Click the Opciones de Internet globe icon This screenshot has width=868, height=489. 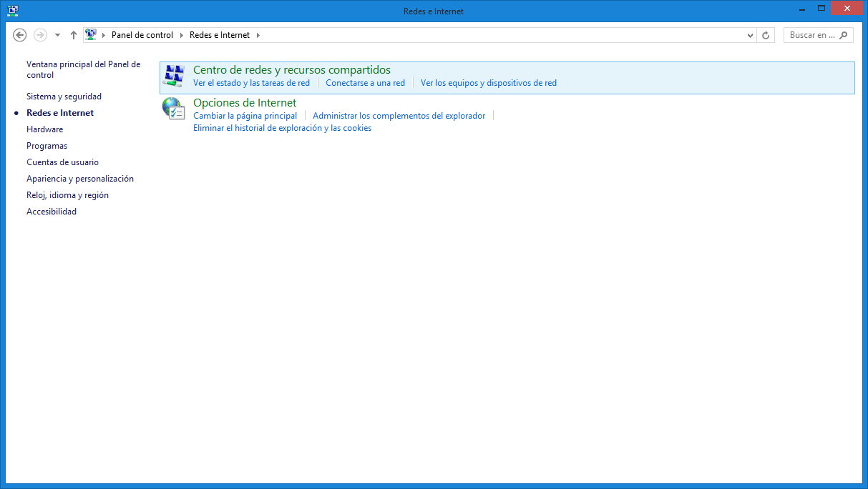(x=174, y=109)
